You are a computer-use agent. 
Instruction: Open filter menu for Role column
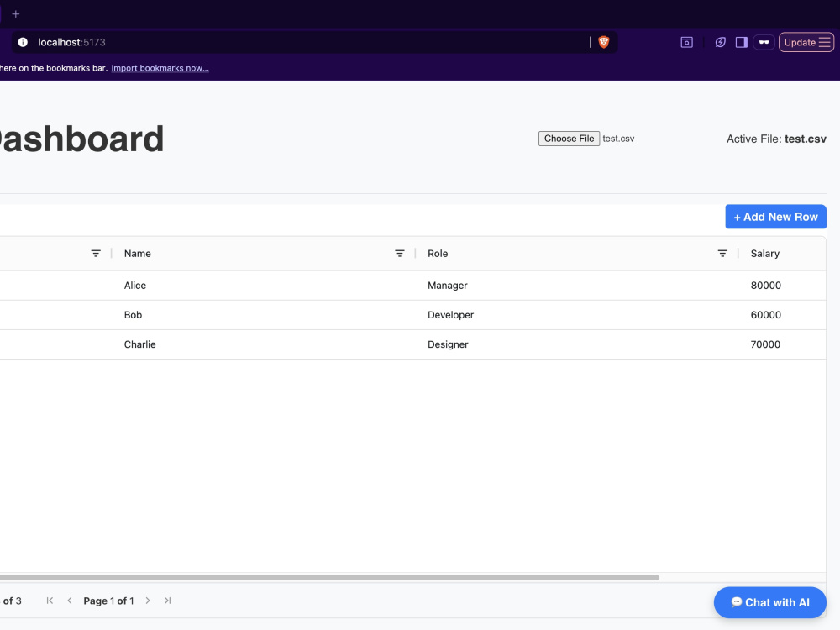pyautogui.click(x=722, y=254)
